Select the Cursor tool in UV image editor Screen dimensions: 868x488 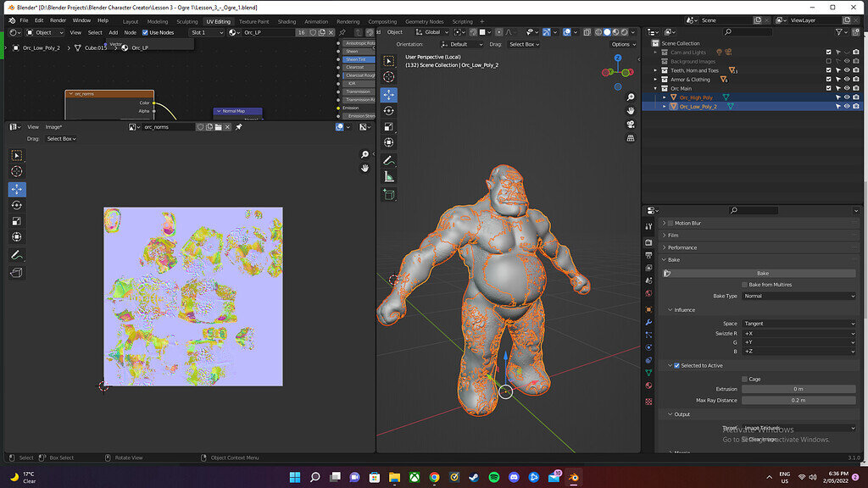(x=17, y=171)
